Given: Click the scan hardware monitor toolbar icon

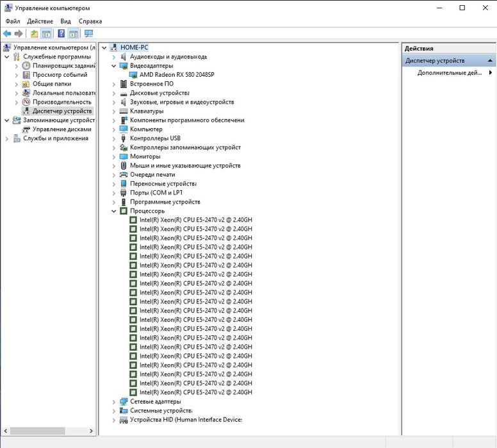Looking at the screenshot, I should (x=89, y=33).
